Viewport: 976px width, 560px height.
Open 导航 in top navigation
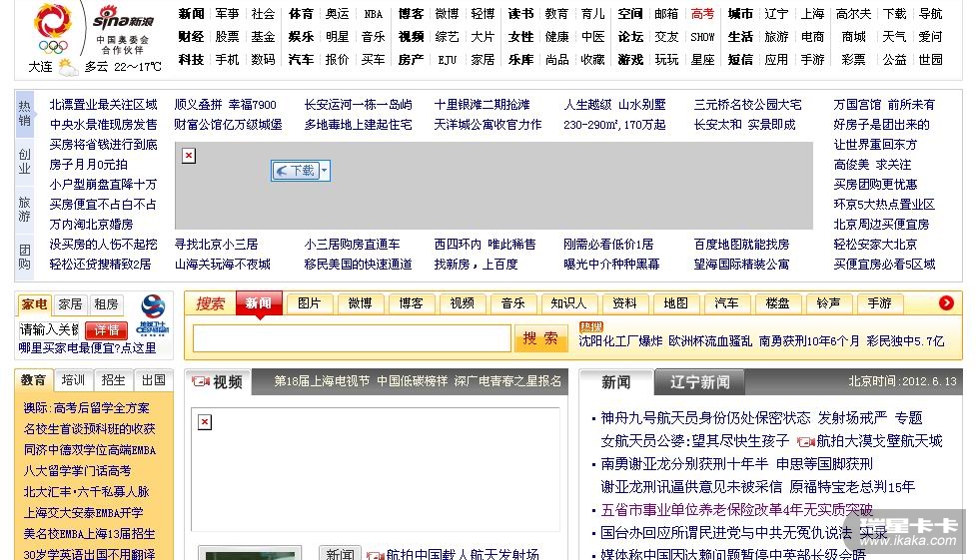[x=931, y=14]
